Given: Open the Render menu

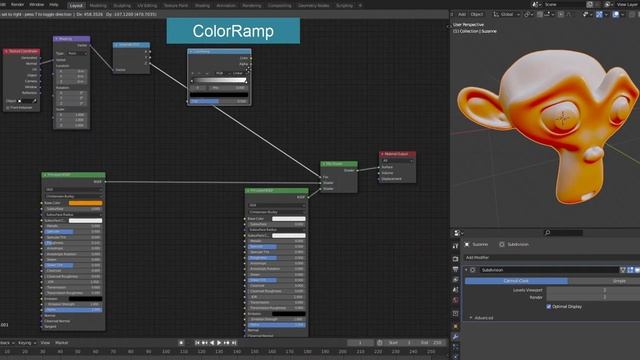Looking at the screenshot, I should pyautogui.click(x=18, y=4).
